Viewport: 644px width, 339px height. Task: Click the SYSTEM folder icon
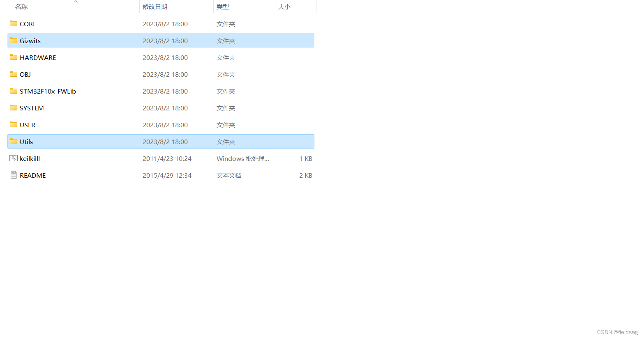14,108
